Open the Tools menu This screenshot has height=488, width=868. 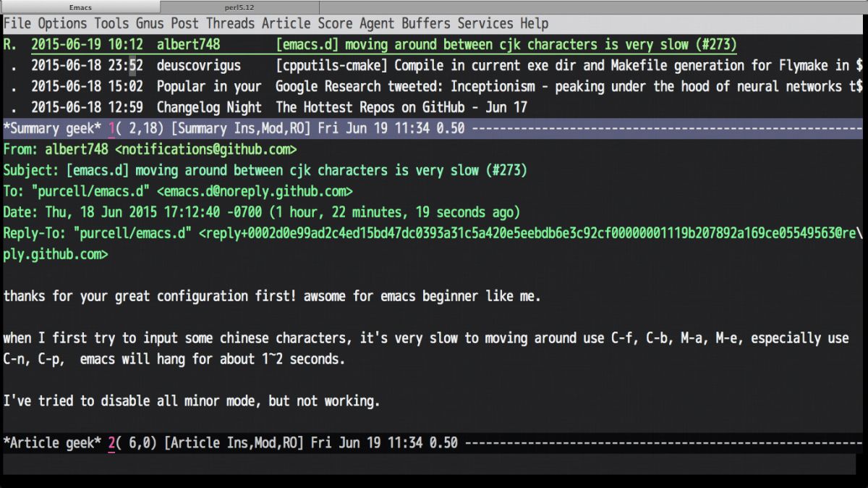point(111,23)
